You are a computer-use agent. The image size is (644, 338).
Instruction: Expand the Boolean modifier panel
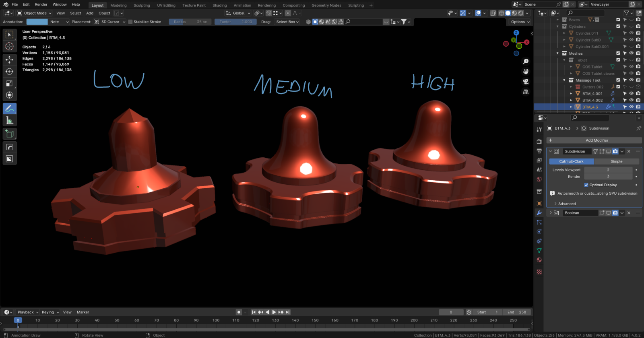coord(551,213)
